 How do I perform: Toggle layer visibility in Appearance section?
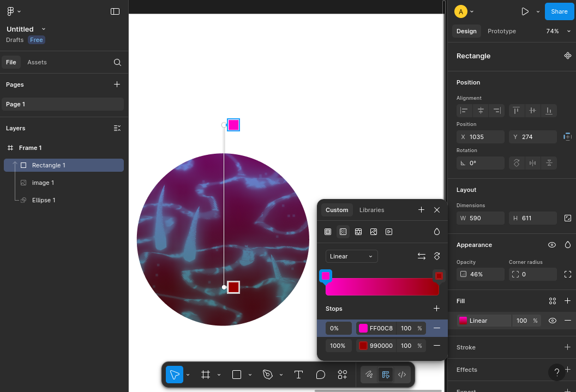(x=552, y=245)
